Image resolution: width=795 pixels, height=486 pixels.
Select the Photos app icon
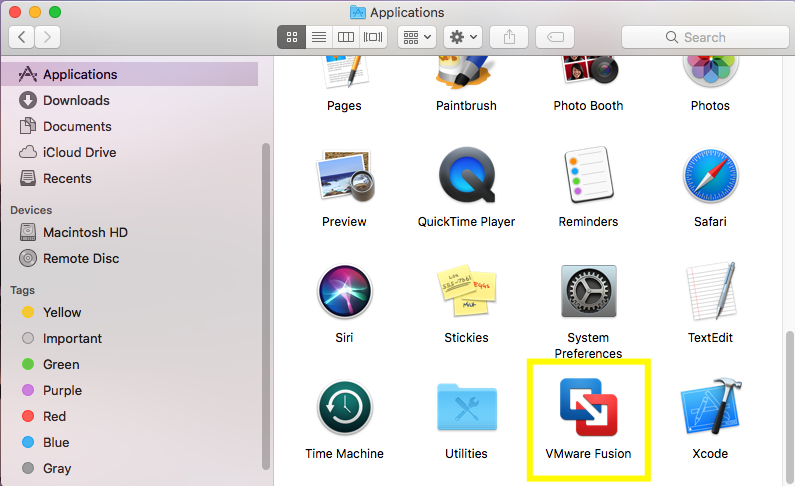711,71
